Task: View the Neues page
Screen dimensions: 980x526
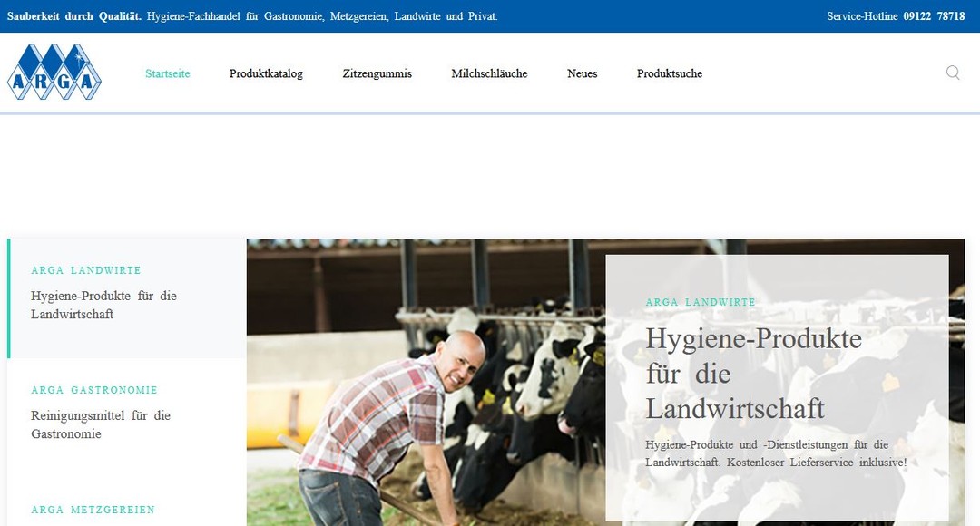Action: (x=582, y=73)
